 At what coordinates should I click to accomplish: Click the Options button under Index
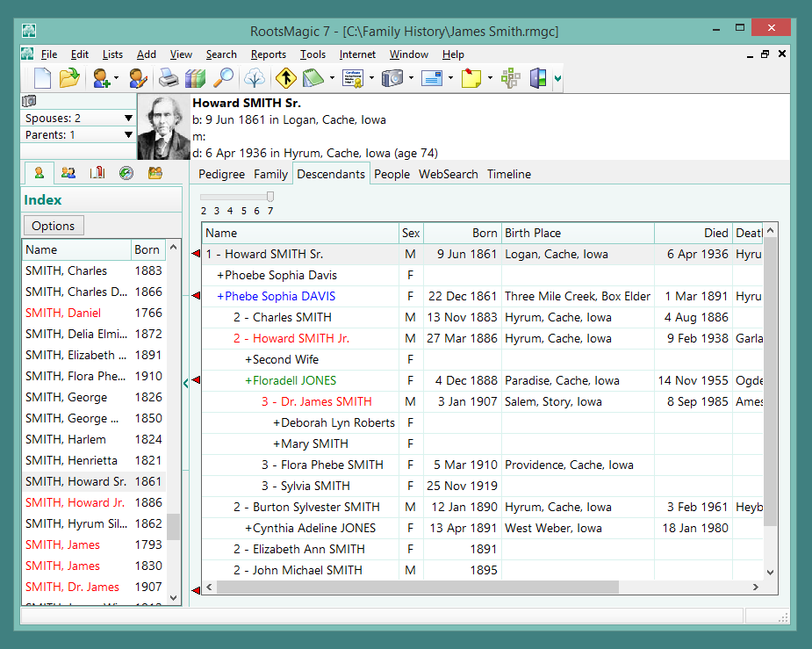tap(54, 226)
